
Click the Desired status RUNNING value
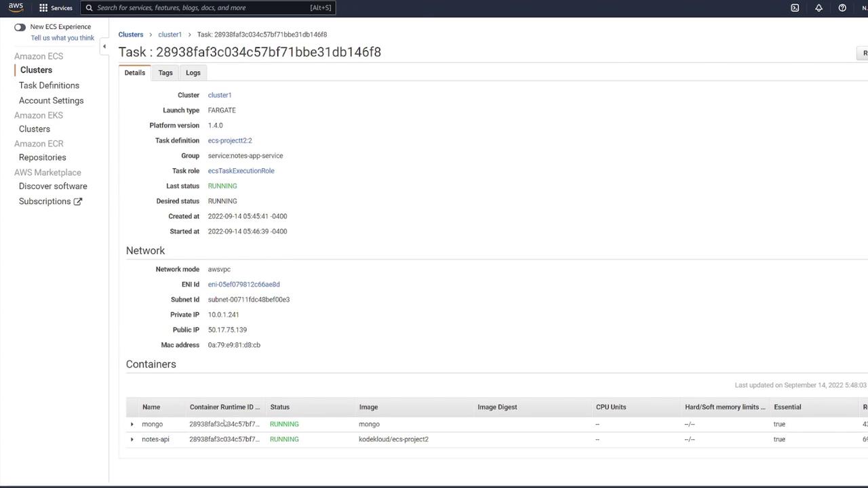click(222, 201)
